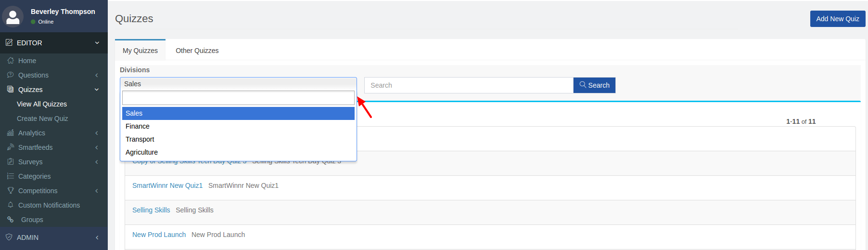868x250 pixels.
Task: Click the user avatar icon
Action: tap(13, 17)
